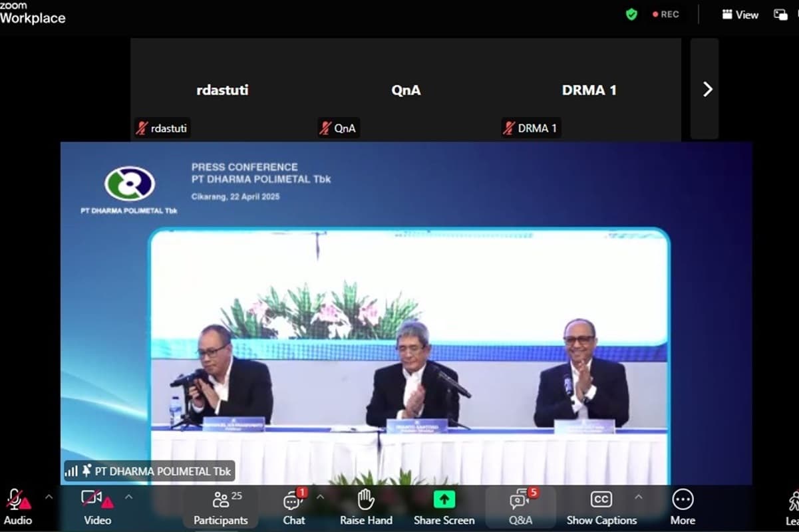Expand caption options caret beside Show Captions
The height and width of the screenshot is (532, 799).
638,496
